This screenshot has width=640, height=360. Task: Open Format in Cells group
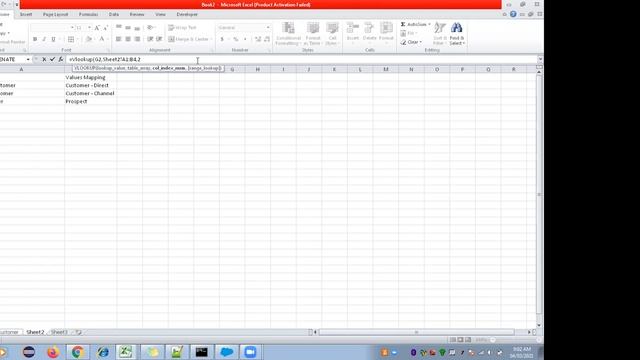pyautogui.click(x=386, y=33)
